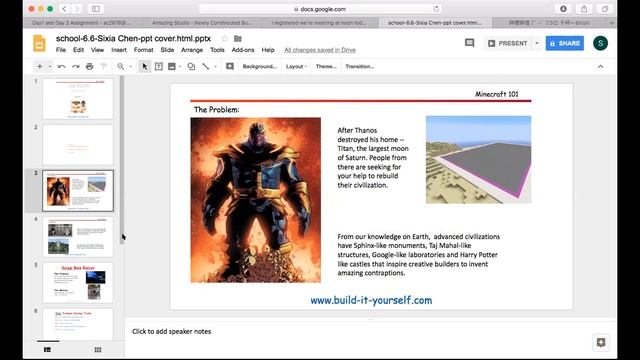Click the paint format icon

(x=103, y=66)
